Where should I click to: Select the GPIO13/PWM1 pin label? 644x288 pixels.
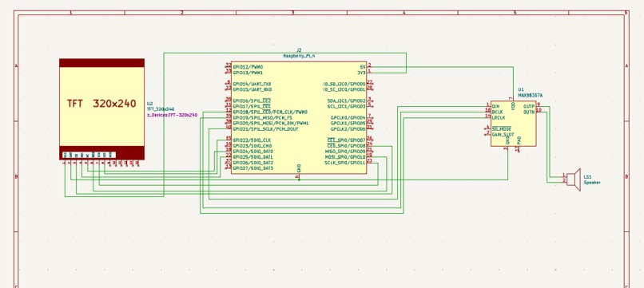[248, 73]
